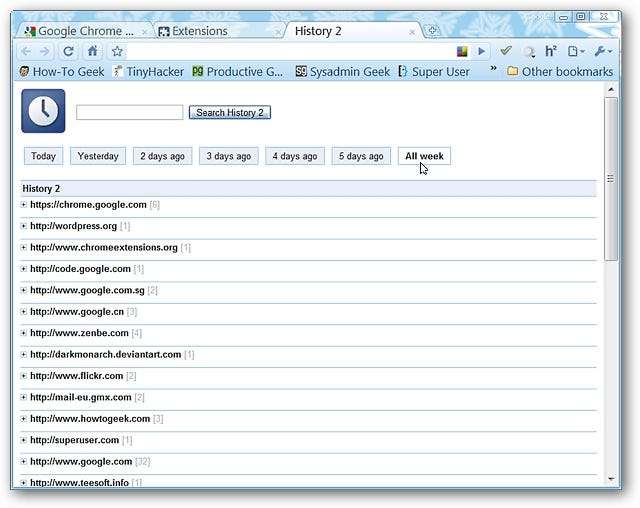Screen dimensions: 640x508
Task: Filter history by Today
Action: 43,156
